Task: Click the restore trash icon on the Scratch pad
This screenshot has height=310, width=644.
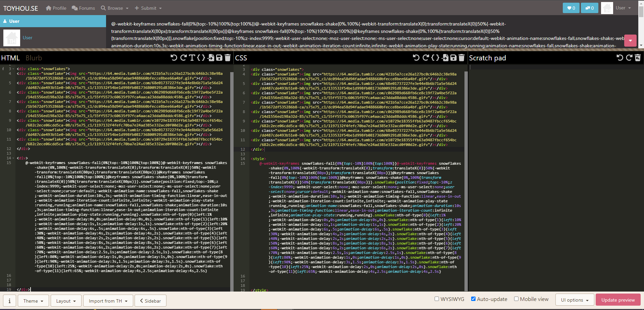Action: tap(637, 58)
